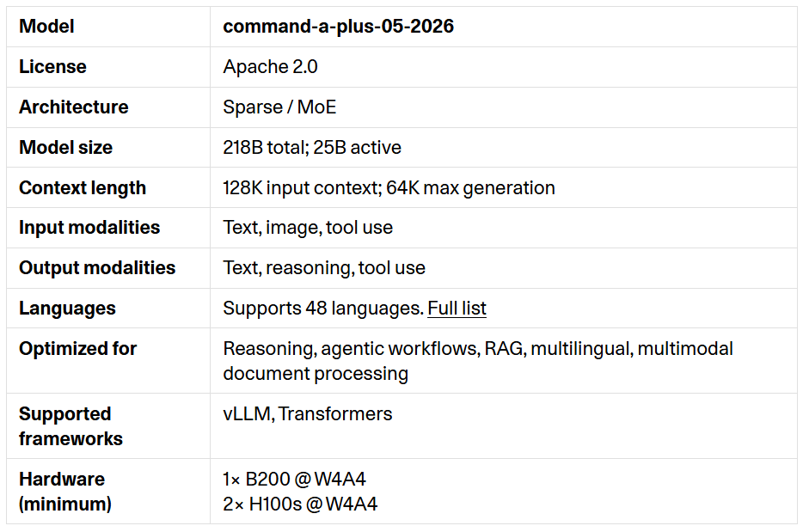Select the Apache 2.0 license value
The height and width of the screenshot is (532, 803).
pos(271,66)
